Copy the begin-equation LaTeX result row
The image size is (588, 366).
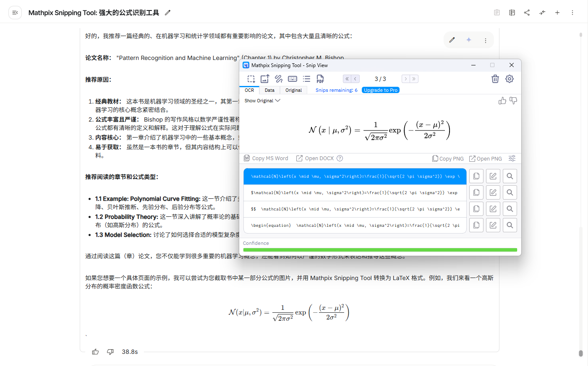pos(476,226)
